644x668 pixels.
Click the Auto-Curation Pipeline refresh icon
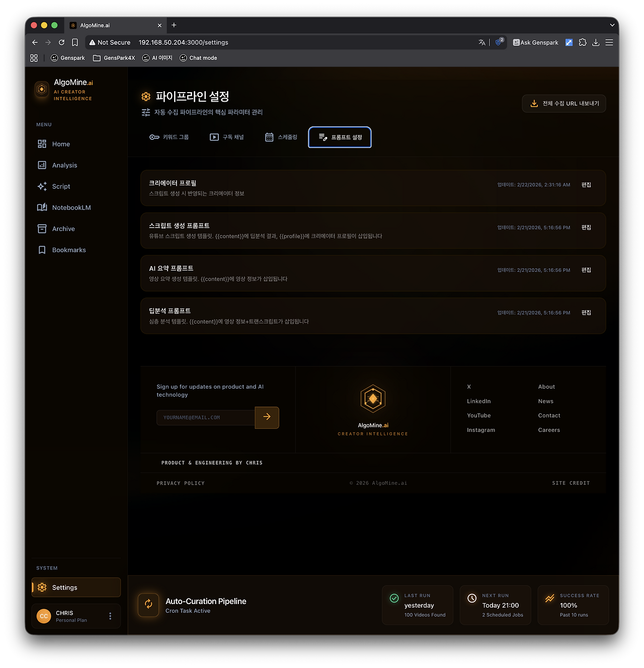[148, 605]
